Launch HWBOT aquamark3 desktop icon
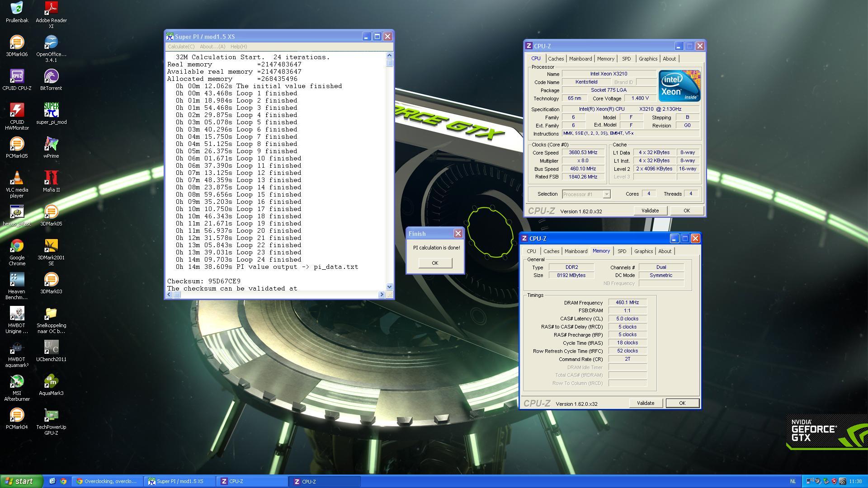The image size is (868, 488). pyautogui.click(x=17, y=353)
